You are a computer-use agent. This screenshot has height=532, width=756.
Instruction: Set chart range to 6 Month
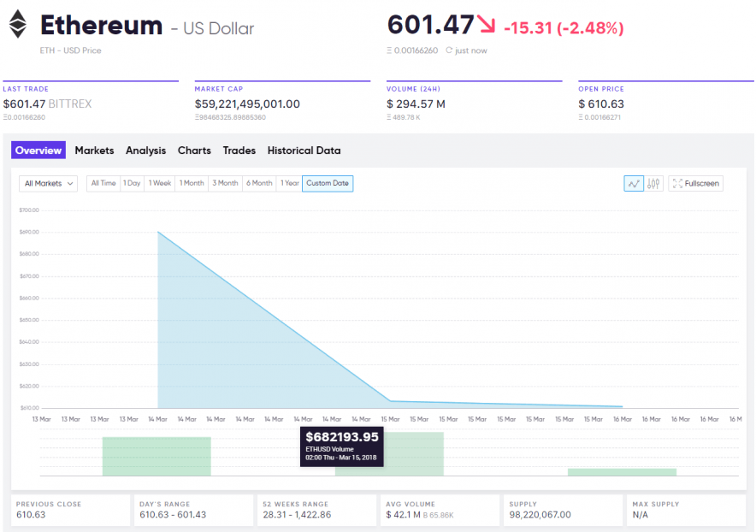click(x=259, y=183)
